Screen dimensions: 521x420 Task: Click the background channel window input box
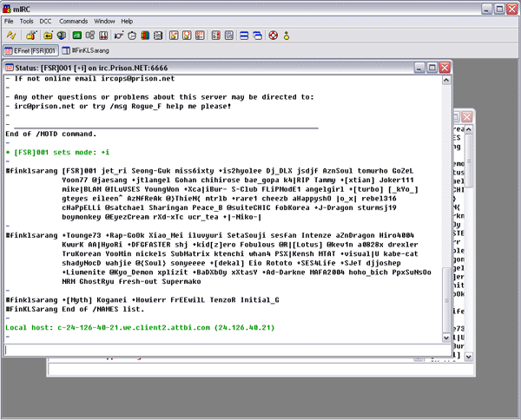pyautogui.click(x=260, y=369)
